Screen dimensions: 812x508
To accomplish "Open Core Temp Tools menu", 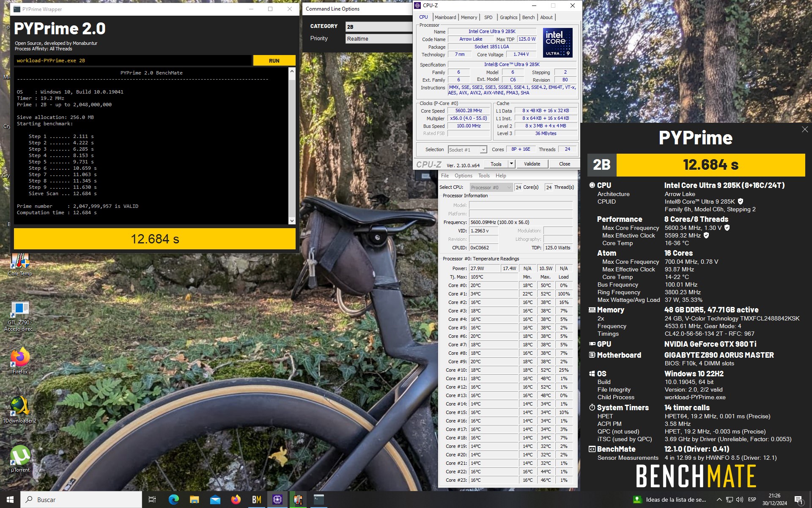I will (484, 176).
